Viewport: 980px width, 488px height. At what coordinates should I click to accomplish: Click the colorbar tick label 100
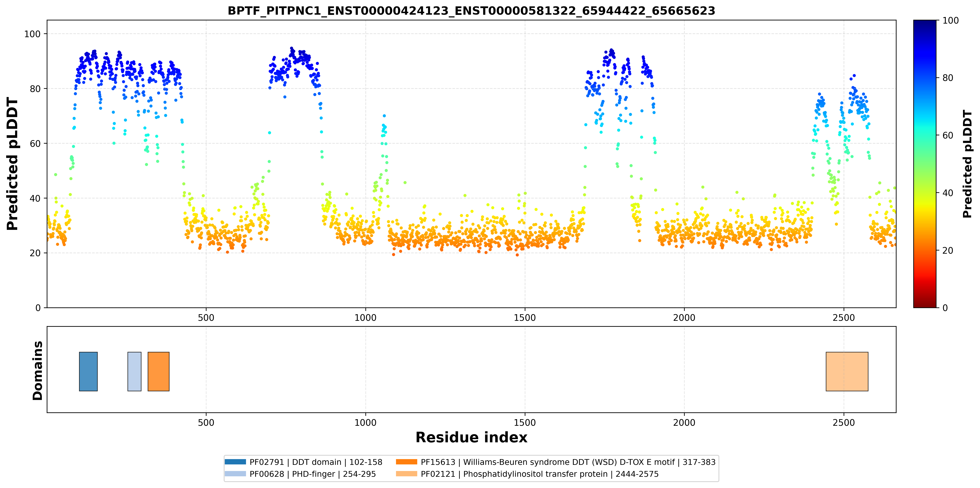(950, 21)
